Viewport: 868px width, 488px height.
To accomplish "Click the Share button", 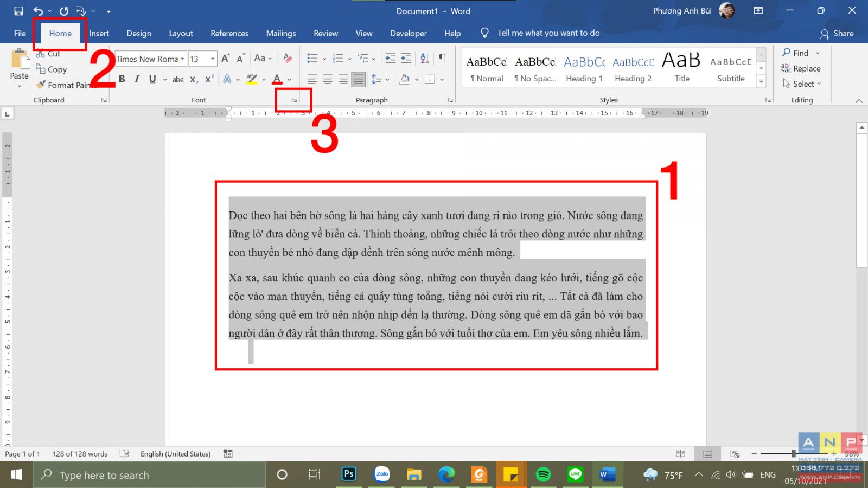I will [x=837, y=34].
